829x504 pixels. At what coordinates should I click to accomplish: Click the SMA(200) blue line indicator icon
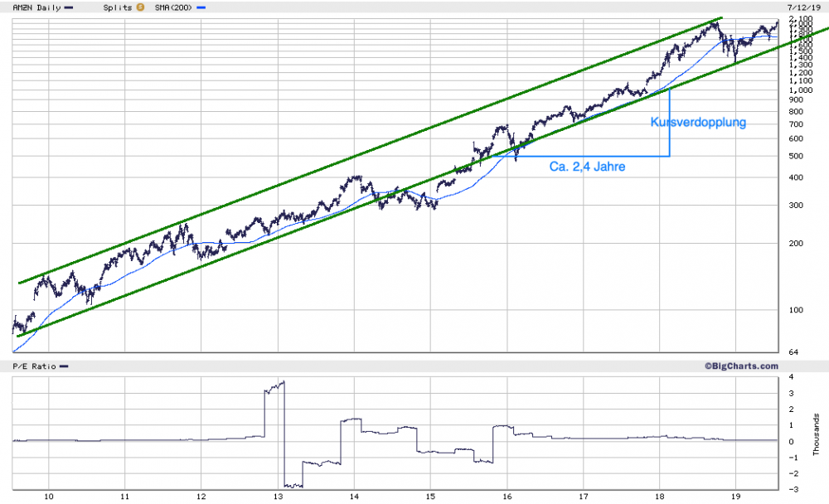click(x=200, y=7)
